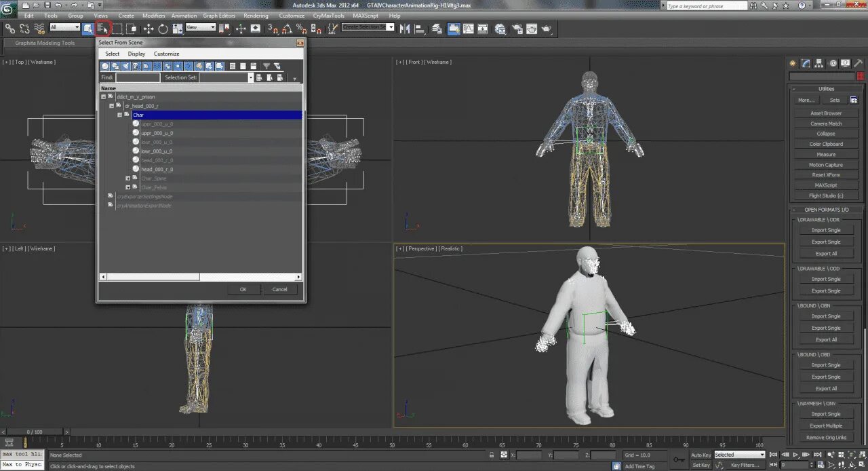Toggle Angle Snap icon
Viewport: 868px width, 471px height.
tap(288, 29)
